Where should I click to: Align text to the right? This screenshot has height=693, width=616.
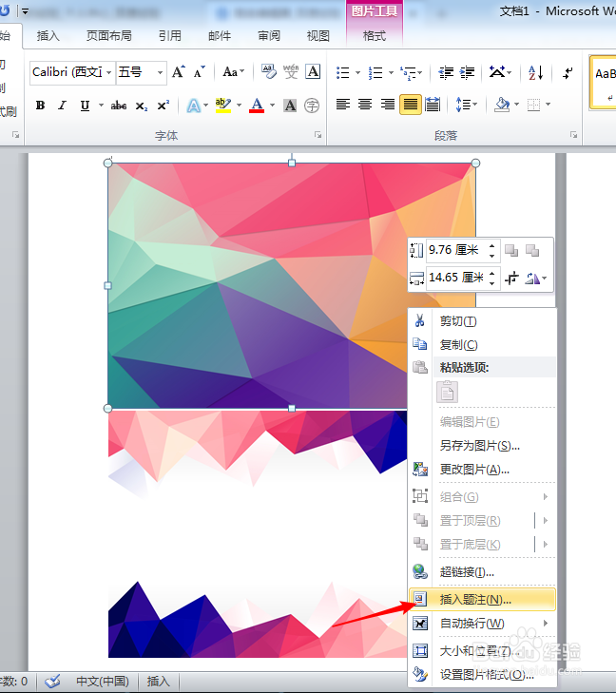[x=388, y=105]
